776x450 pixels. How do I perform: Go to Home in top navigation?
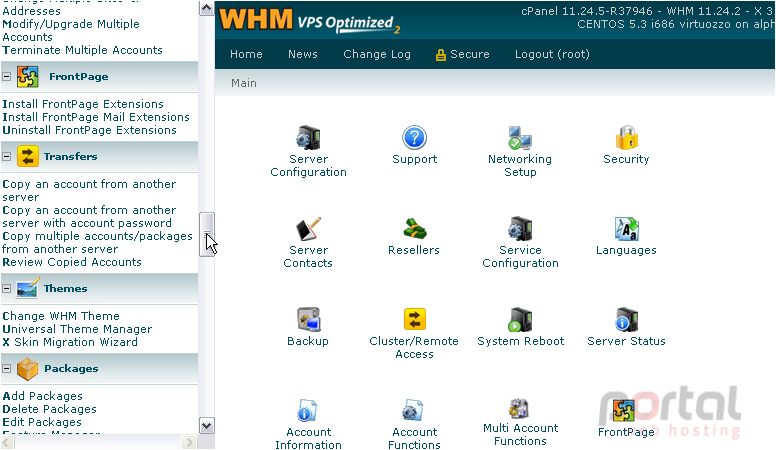click(x=246, y=54)
